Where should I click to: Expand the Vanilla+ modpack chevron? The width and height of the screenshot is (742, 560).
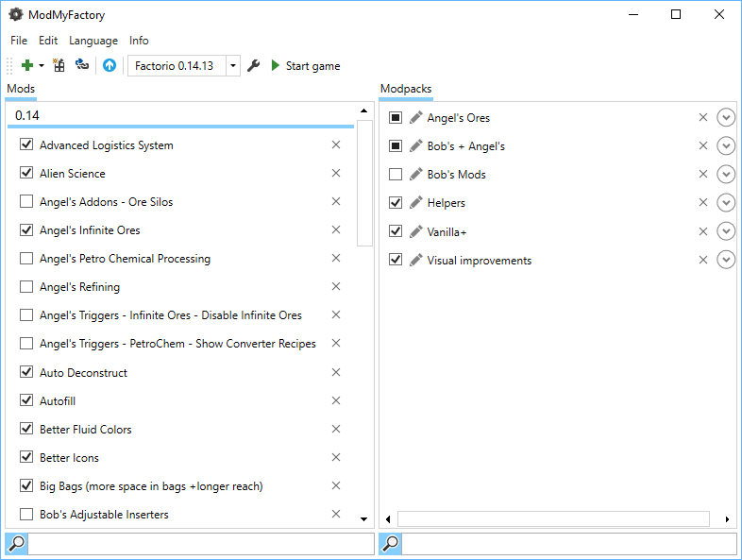(x=726, y=231)
